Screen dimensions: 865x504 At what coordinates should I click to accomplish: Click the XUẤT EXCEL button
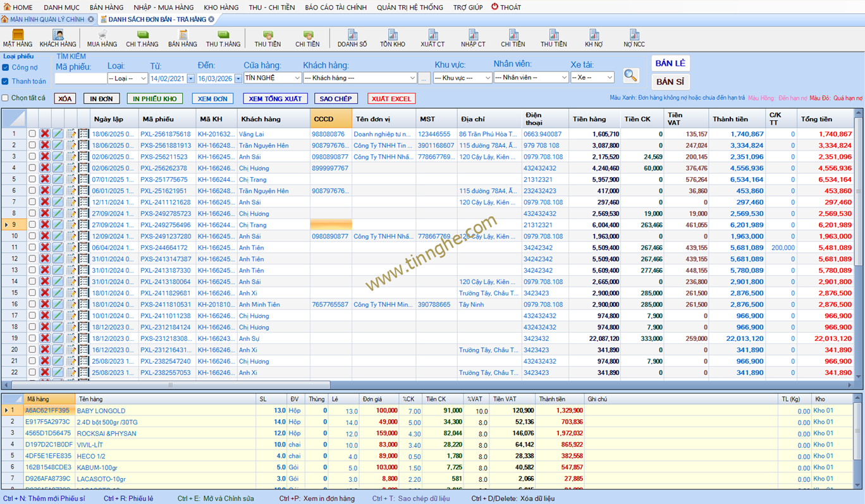(391, 99)
